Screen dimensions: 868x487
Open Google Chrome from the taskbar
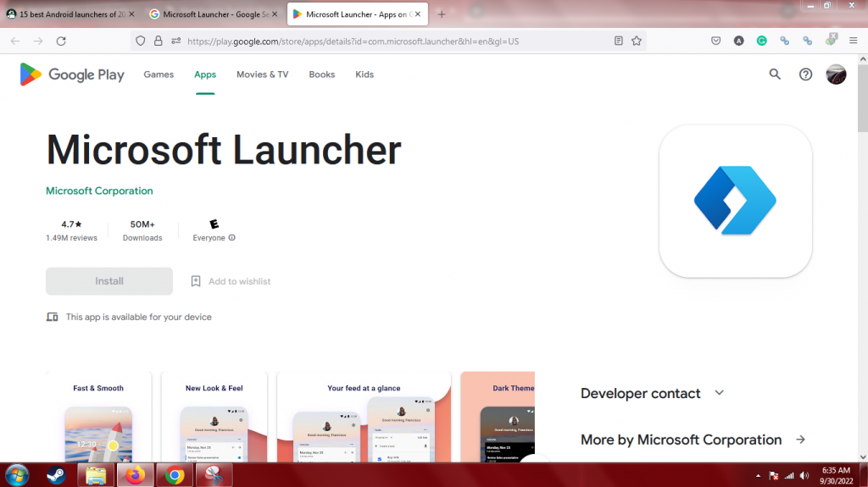[x=175, y=475]
